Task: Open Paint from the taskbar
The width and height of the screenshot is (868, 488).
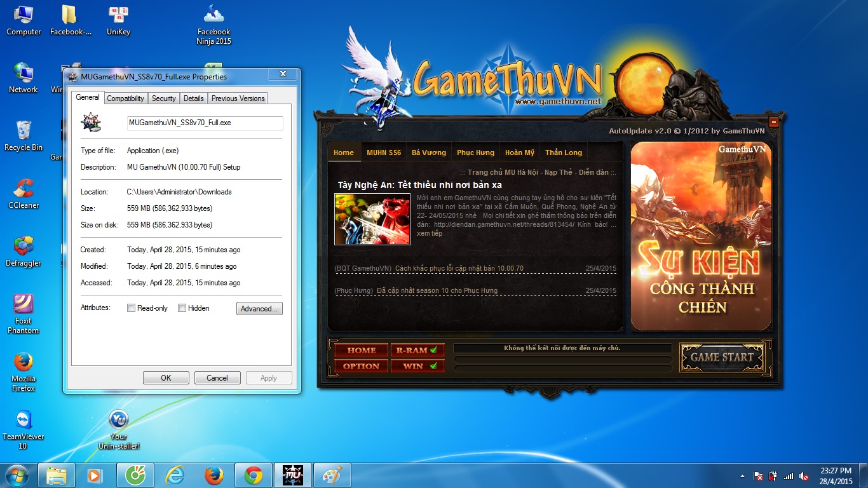Action: click(332, 475)
